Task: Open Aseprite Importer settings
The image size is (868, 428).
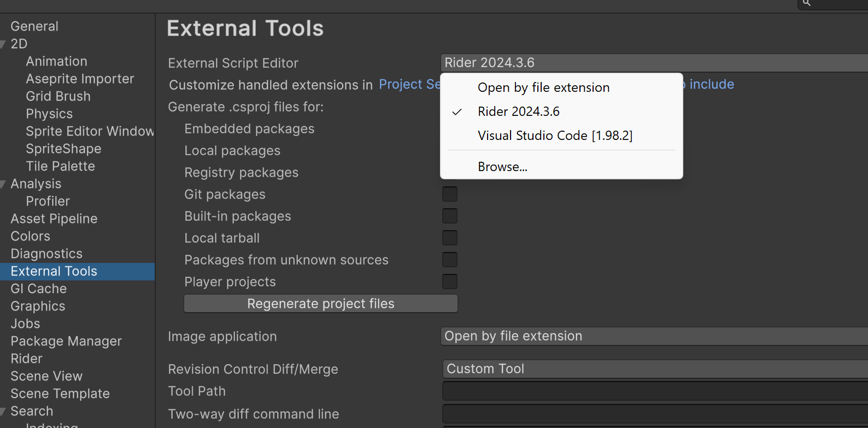Action: point(80,79)
